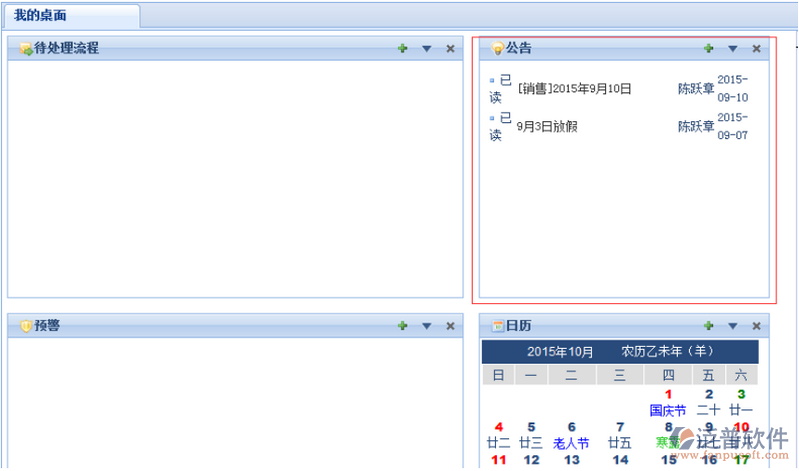799x471 pixels.
Task: Close the 预警 warning panel
Action: [x=450, y=325]
